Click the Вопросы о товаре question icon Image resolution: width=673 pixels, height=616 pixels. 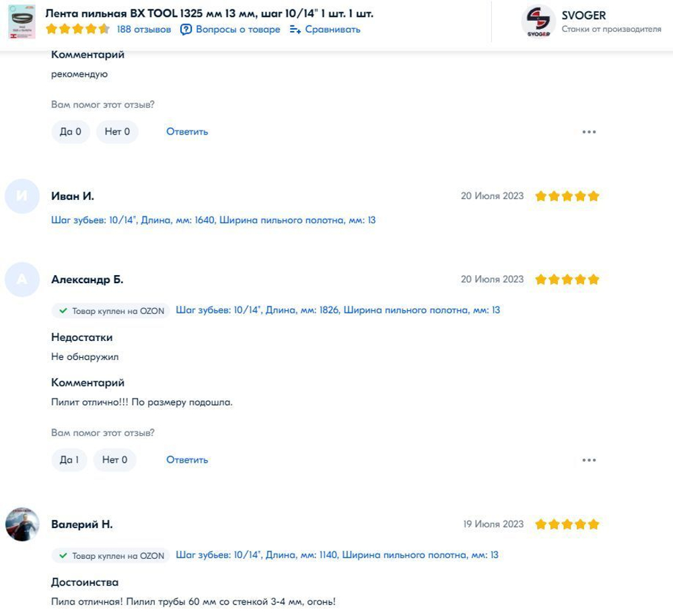click(186, 30)
